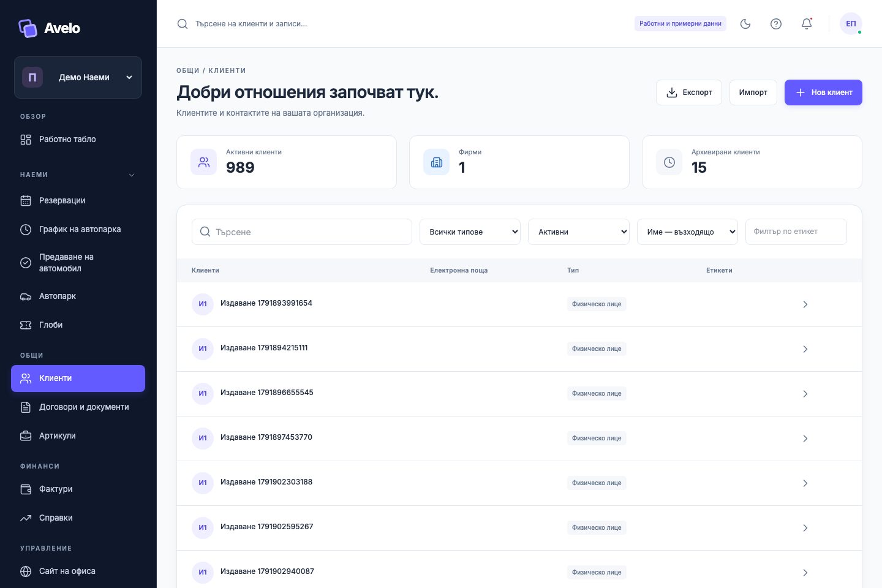The image size is (882, 588).
Task: Open the ЕП user avatar menu
Action: point(851,24)
